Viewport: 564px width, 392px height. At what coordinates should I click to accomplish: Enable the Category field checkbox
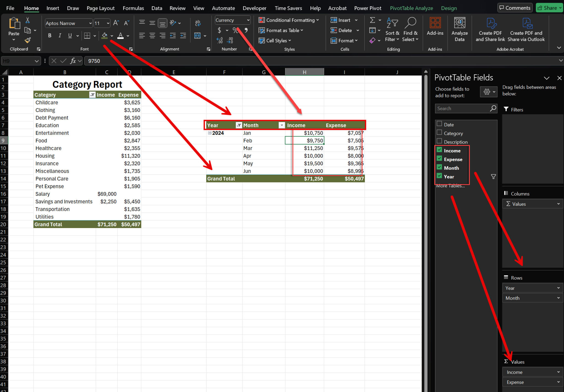click(x=439, y=133)
